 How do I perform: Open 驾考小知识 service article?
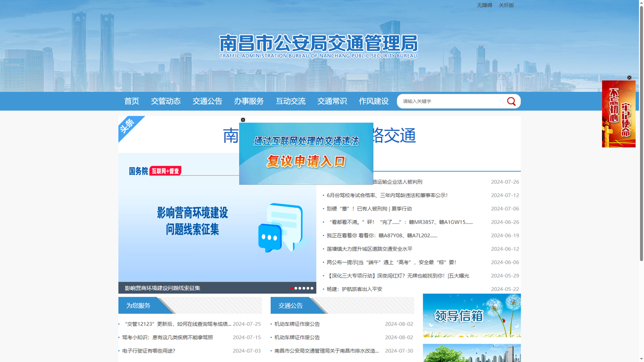point(167,337)
